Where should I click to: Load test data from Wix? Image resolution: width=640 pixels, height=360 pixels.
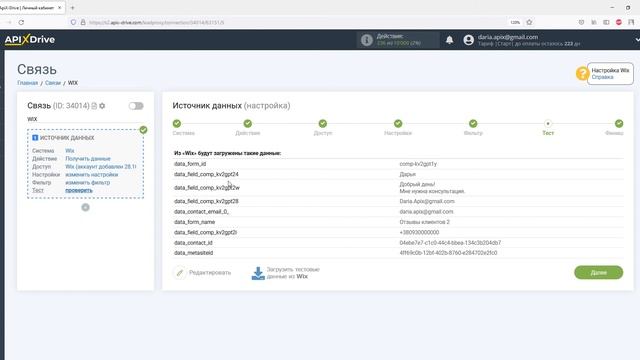286,273
